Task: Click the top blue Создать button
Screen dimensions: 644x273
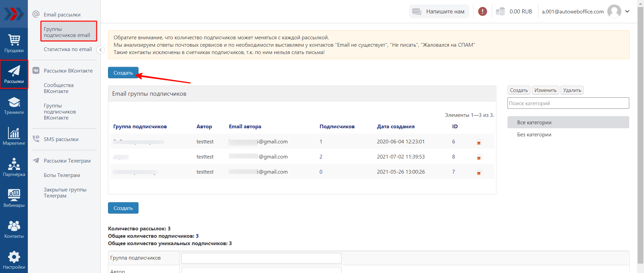Action: point(123,73)
